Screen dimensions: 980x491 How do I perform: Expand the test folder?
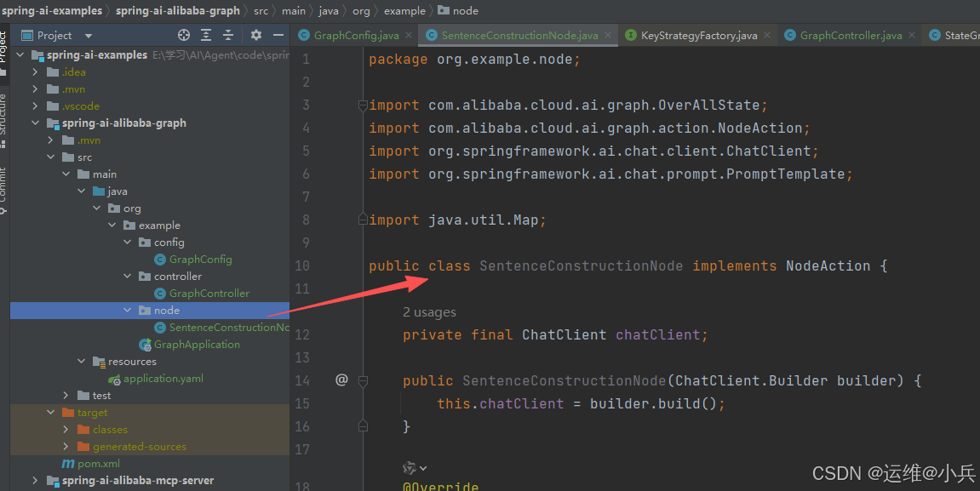pyautogui.click(x=66, y=396)
